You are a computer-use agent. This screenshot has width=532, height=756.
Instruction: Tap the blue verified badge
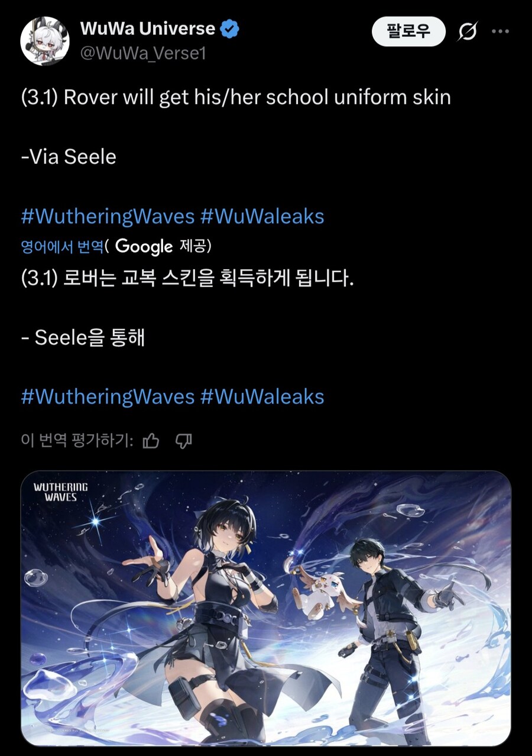coord(230,29)
